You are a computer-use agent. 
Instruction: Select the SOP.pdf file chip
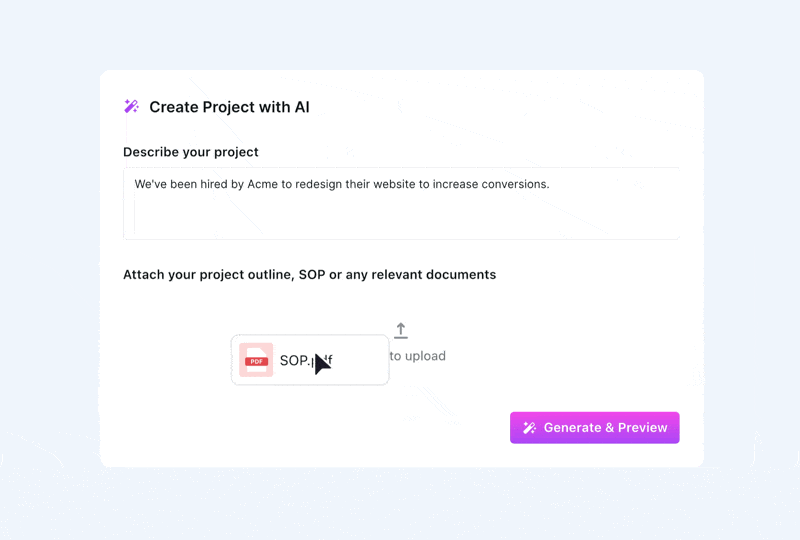click(x=310, y=360)
